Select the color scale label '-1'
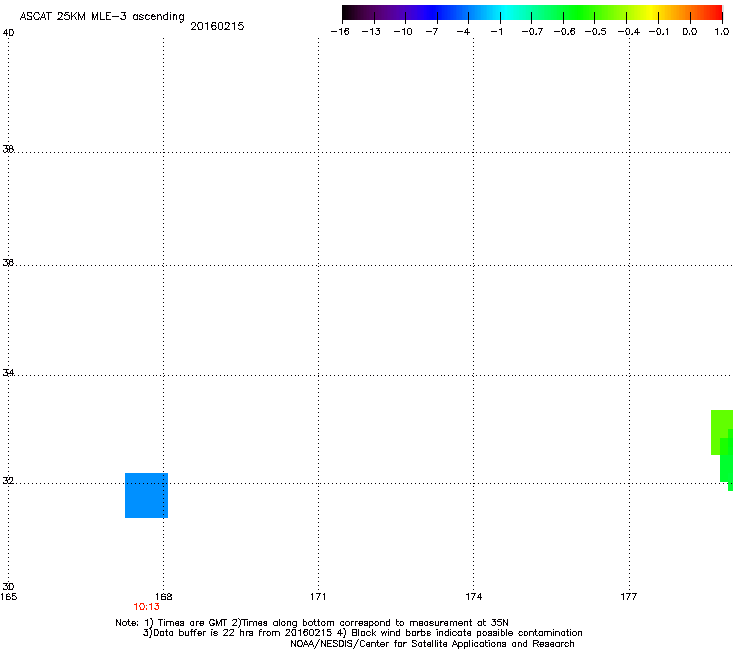Viewport: 740px width, 650px height. point(496,32)
